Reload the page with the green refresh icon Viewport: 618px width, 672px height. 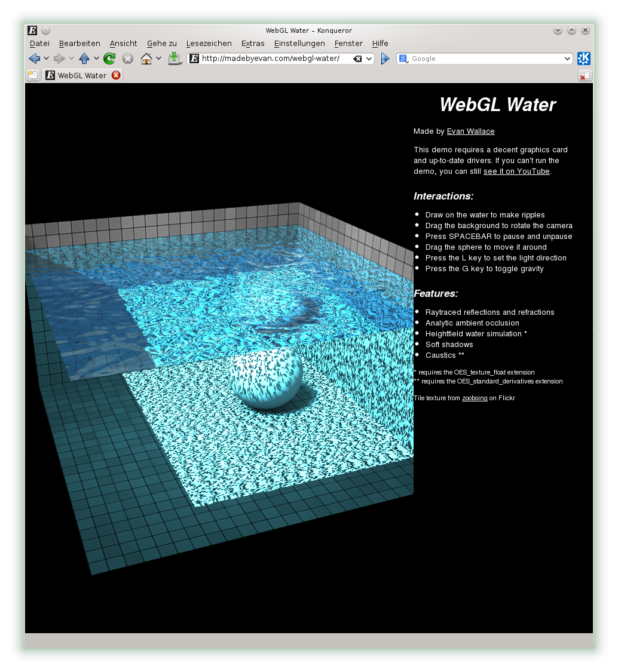point(109,59)
